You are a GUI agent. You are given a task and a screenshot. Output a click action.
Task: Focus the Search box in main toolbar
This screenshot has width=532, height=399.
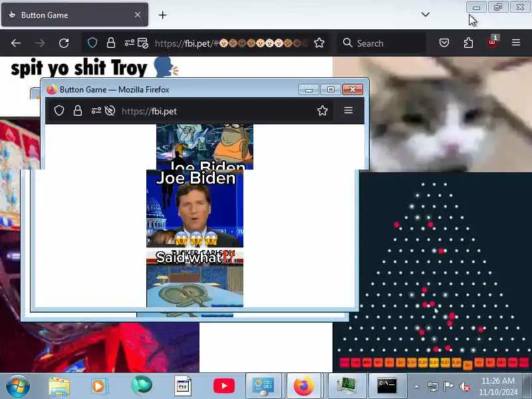[x=382, y=43]
